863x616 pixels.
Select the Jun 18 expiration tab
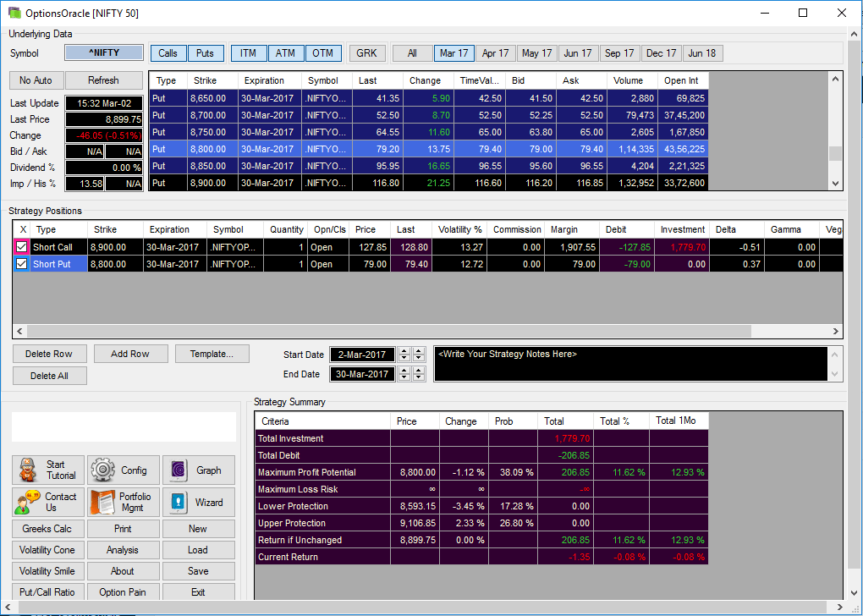(702, 53)
